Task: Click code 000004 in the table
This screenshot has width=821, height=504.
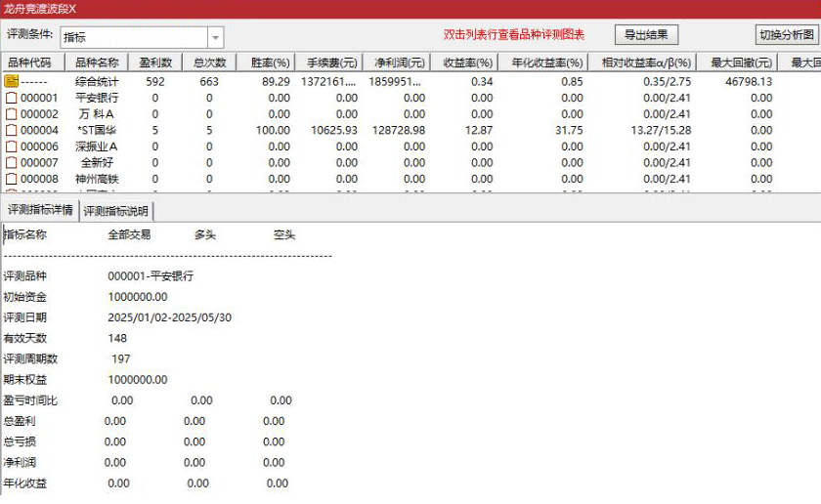Action: (39, 130)
